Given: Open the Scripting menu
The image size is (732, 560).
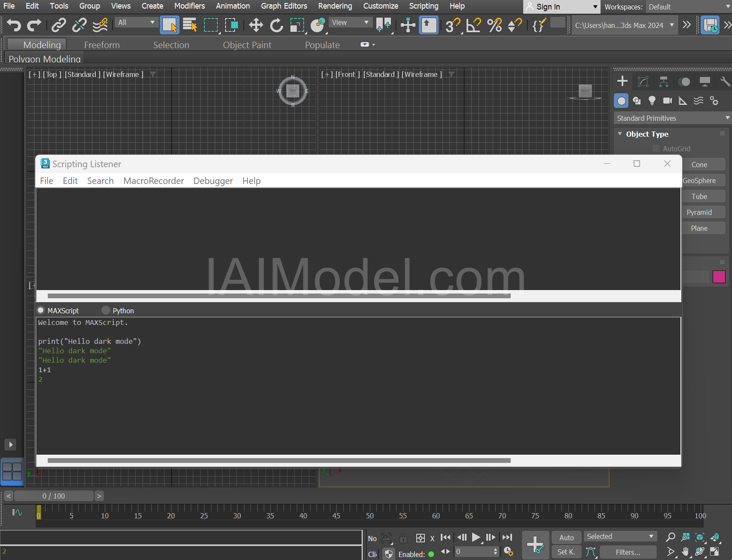Looking at the screenshot, I should click(x=424, y=6).
